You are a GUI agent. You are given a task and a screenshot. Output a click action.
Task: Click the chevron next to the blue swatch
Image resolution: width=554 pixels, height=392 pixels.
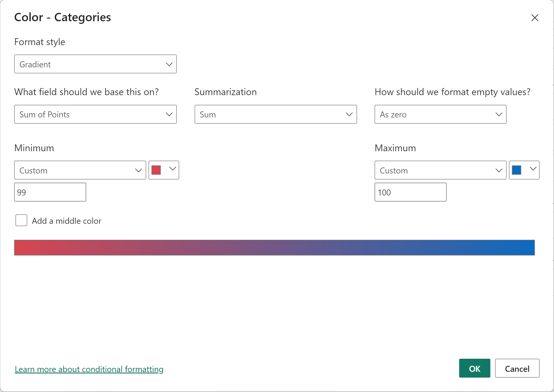coord(533,169)
